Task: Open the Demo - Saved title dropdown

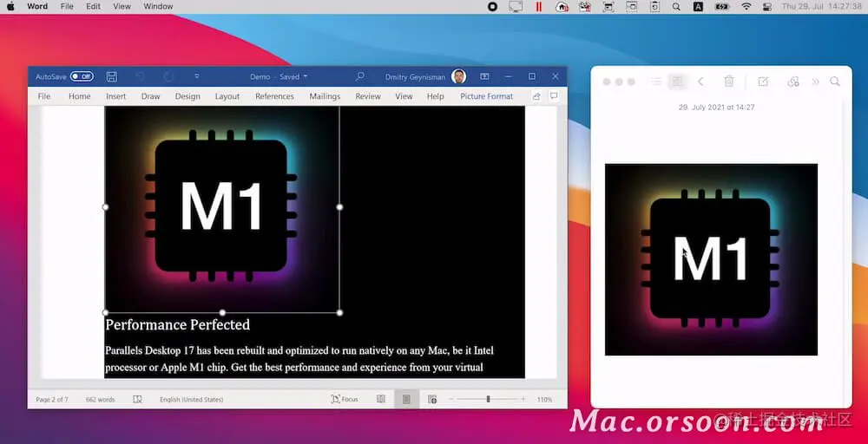Action: [x=279, y=77]
